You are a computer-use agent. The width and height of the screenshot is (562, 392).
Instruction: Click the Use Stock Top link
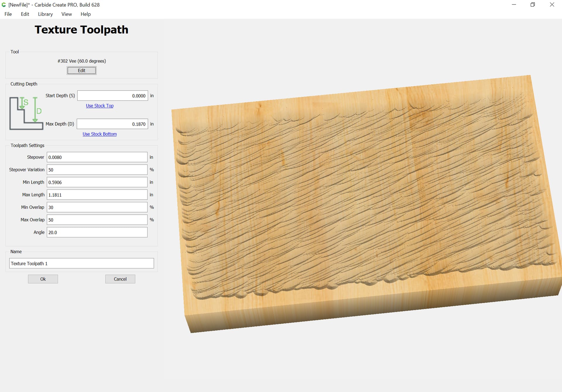click(x=100, y=106)
